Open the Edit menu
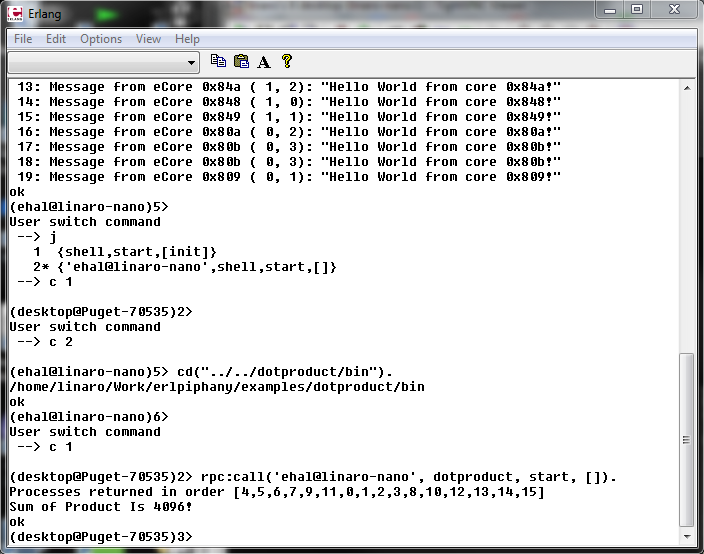 coord(56,39)
